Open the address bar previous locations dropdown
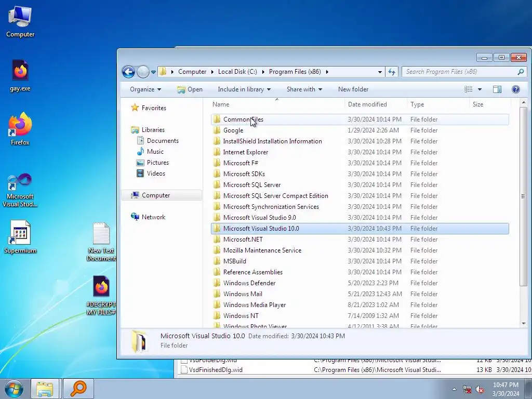Image resolution: width=532 pixels, height=399 pixels. coord(380,72)
